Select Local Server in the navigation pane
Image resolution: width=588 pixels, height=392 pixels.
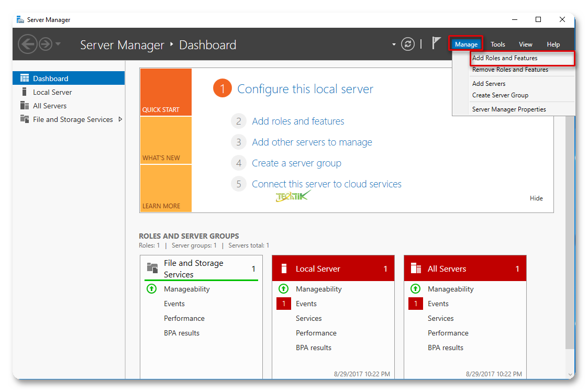click(x=52, y=92)
